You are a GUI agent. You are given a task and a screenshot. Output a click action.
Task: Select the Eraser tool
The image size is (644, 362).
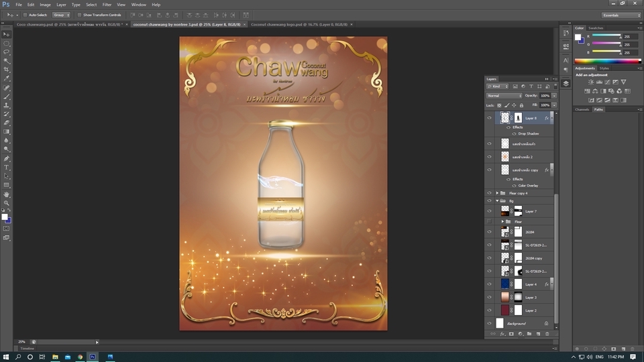point(6,123)
